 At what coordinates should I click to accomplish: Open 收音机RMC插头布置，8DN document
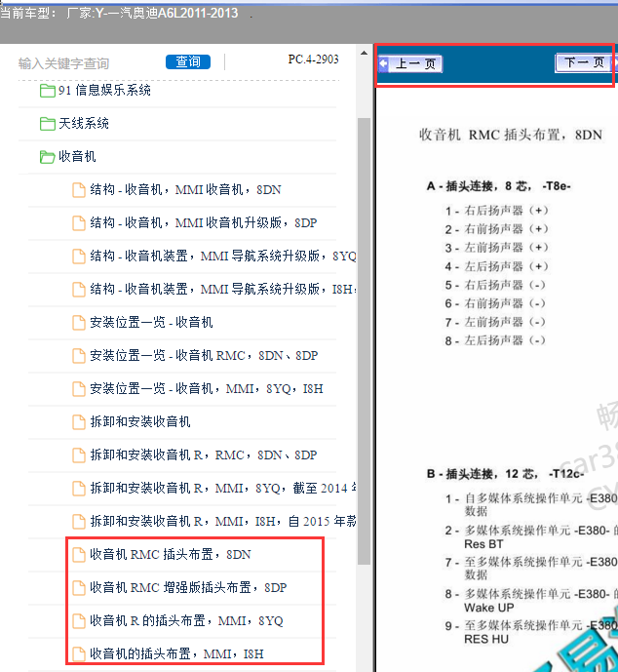click(171, 555)
